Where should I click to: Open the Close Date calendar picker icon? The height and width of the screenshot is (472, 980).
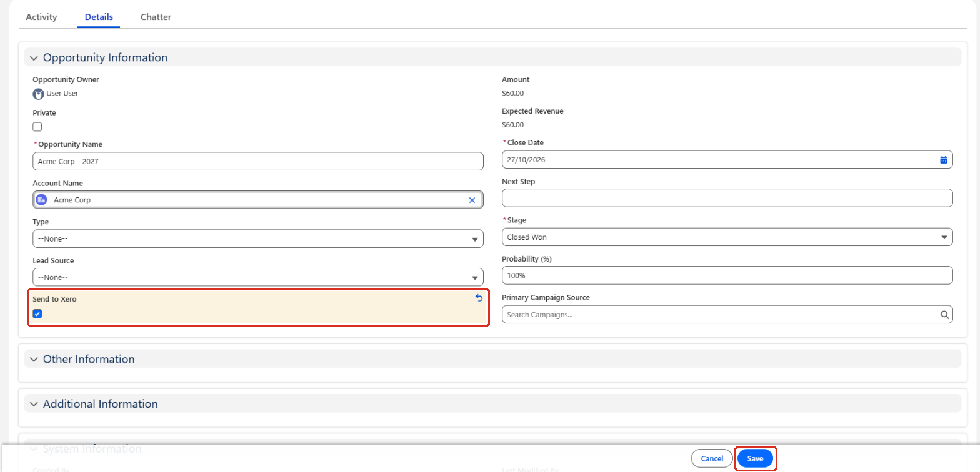tap(944, 160)
